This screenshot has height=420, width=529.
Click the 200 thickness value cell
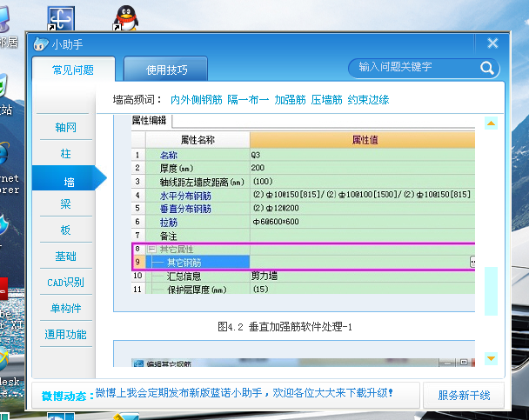pos(362,168)
